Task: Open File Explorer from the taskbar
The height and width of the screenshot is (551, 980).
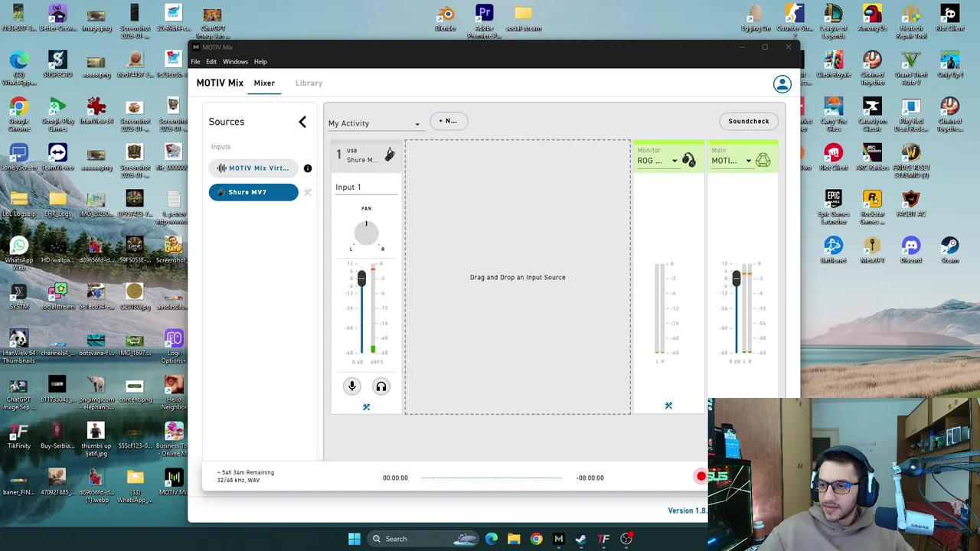Action: point(514,539)
